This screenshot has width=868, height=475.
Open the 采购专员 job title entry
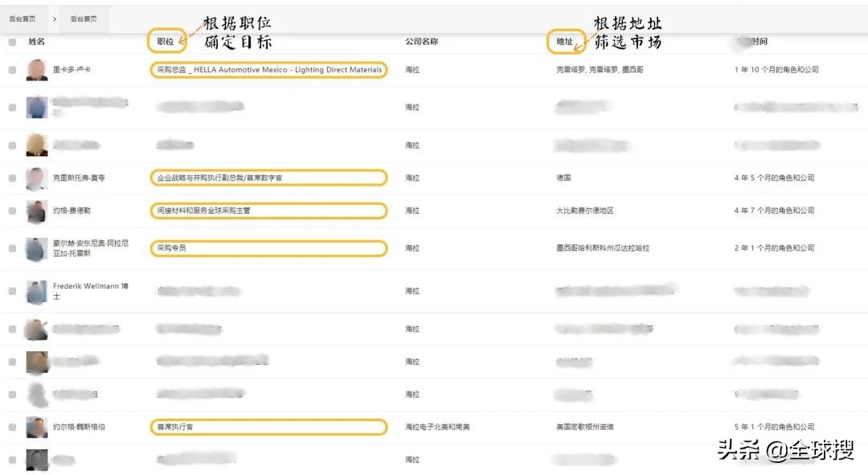point(173,248)
